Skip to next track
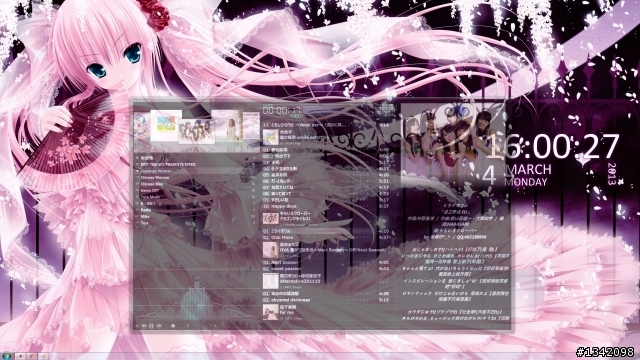This screenshot has width=640, height=360. click(x=159, y=326)
